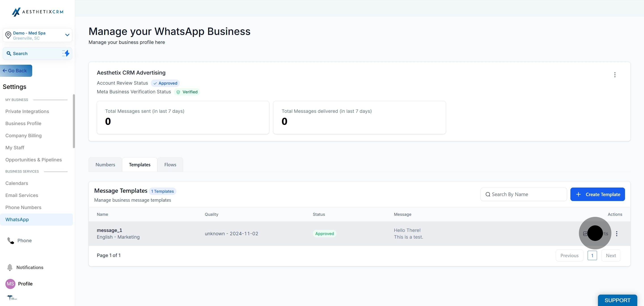Click the Next page button

611,255
